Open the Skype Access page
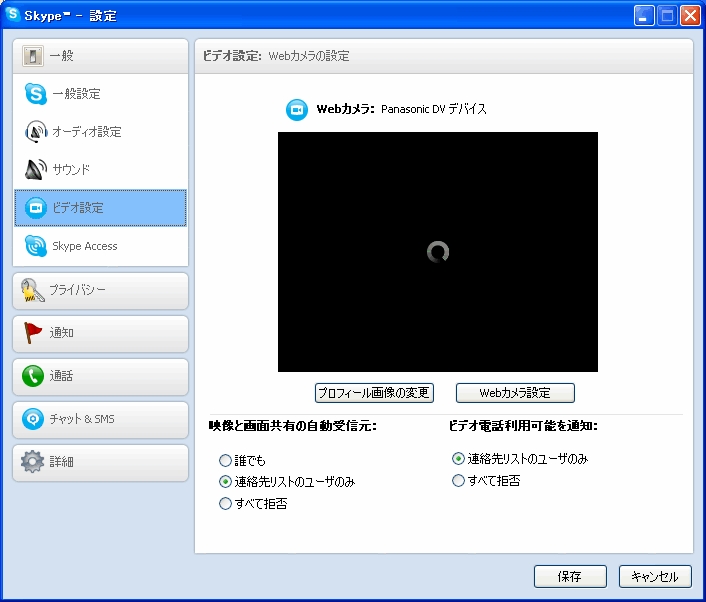 (x=100, y=246)
